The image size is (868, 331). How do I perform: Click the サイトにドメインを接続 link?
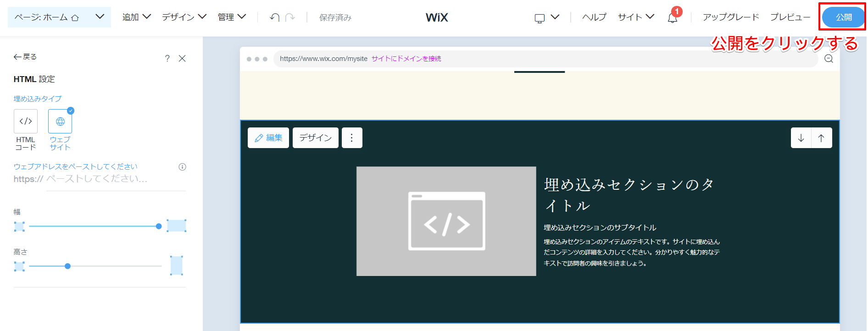pos(406,59)
